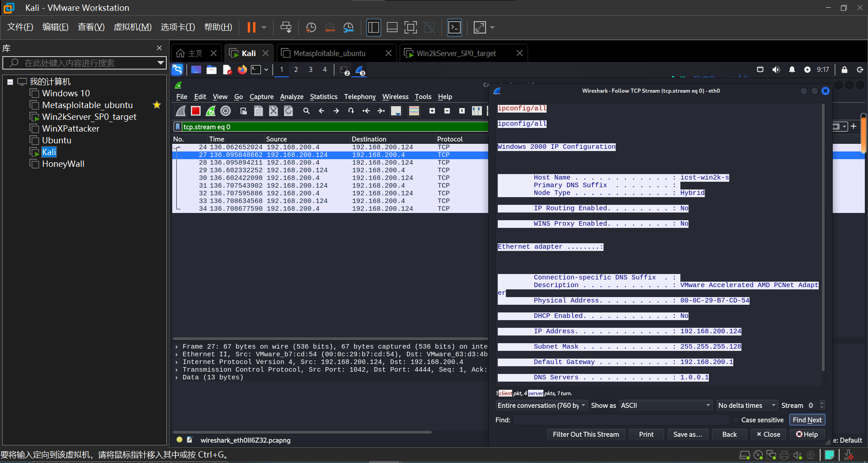Send Ctrl+Alt+Del to the virtual machine
Image resolution: width=868 pixels, height=463 pixels.
[x=286, y=28]
